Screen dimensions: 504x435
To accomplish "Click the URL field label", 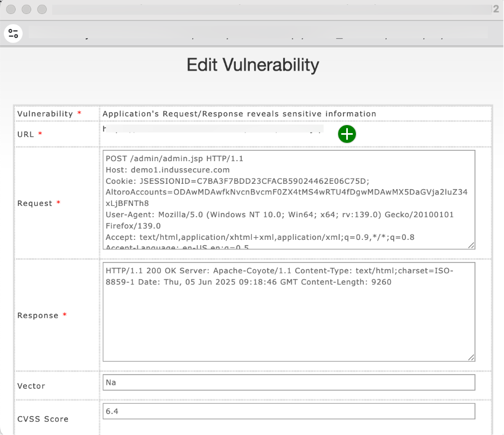I will 26,134.
